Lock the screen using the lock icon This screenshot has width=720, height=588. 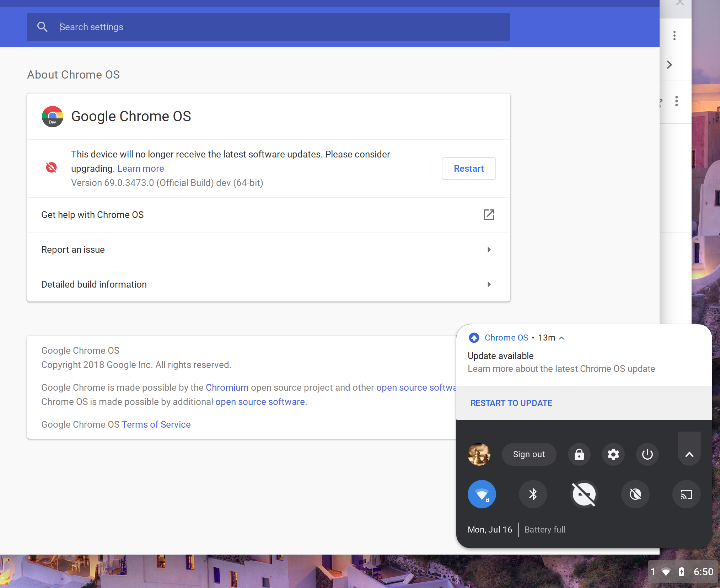[x=579, y=454]
